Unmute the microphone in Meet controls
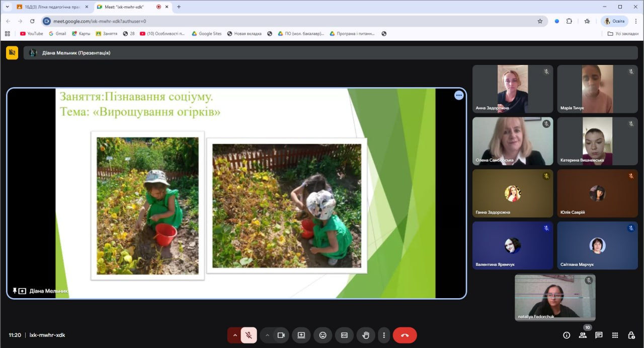This screenshot has height=348, width=644. pyautogui.click(x=249, y=335)
